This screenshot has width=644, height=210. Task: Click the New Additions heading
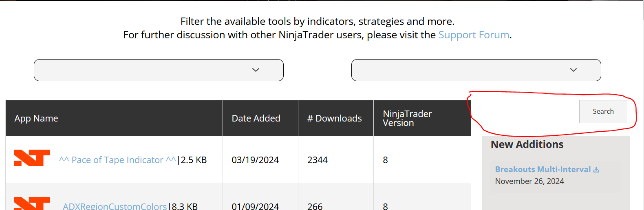527,144
